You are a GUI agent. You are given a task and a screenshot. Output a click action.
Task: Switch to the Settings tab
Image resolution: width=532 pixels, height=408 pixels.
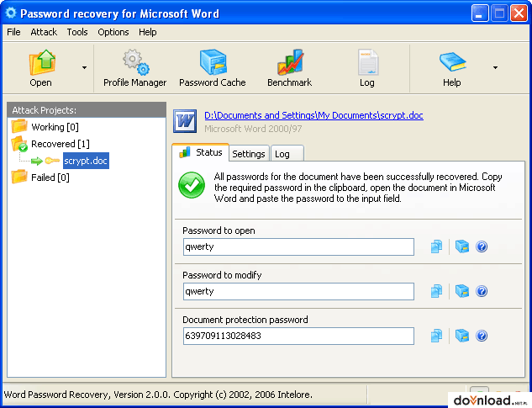[x=249, y=154]
